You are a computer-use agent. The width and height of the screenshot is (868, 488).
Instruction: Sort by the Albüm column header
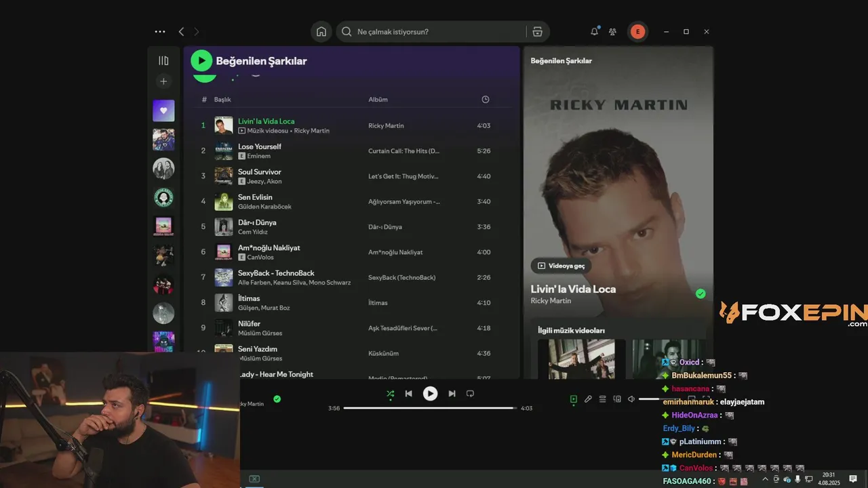coord(378,100)
